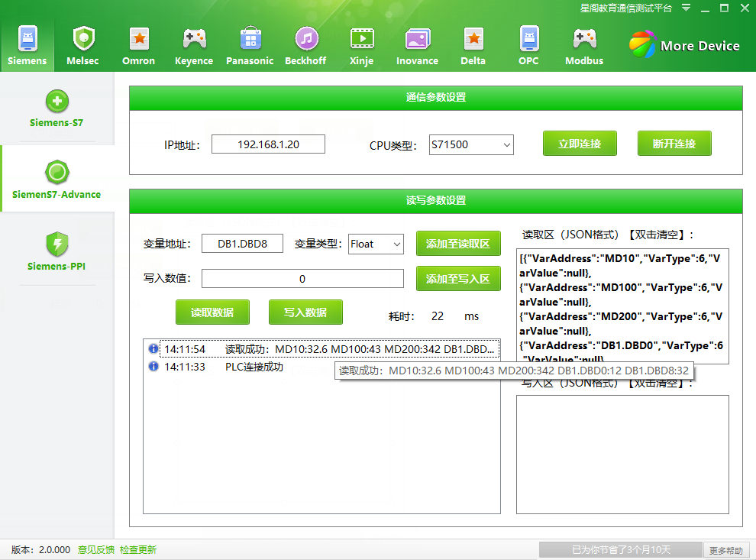Screen dimensions: 756x560
Task: Click the 读写参数设置 header
Action: pos(436,201)
